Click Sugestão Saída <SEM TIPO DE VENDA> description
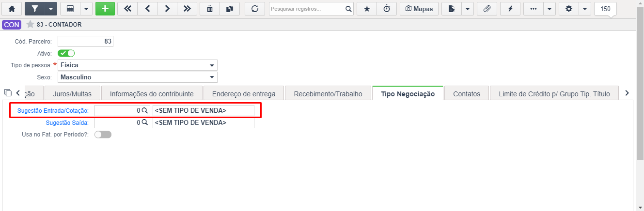This screenshot has height=211, width=644. coord(203,123)
